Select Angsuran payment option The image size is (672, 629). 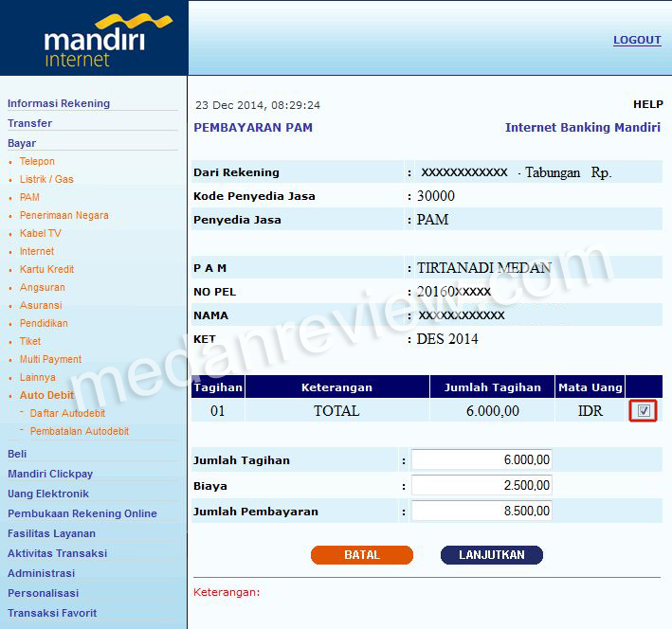tap(43, 287)
